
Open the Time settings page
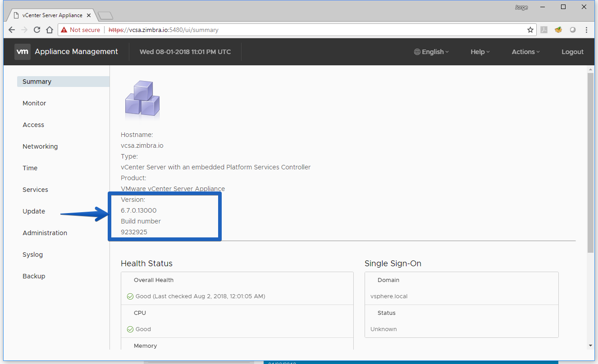30,168
